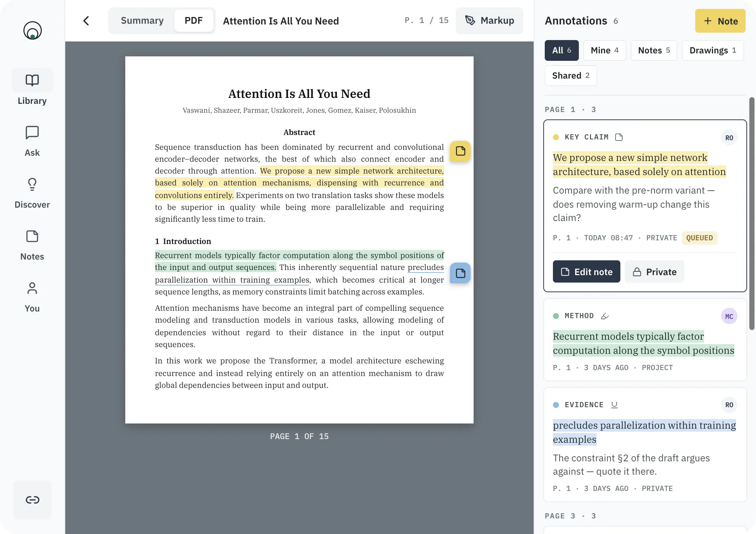Click the highlighter icon next to METHOD

tap(605, 316)
